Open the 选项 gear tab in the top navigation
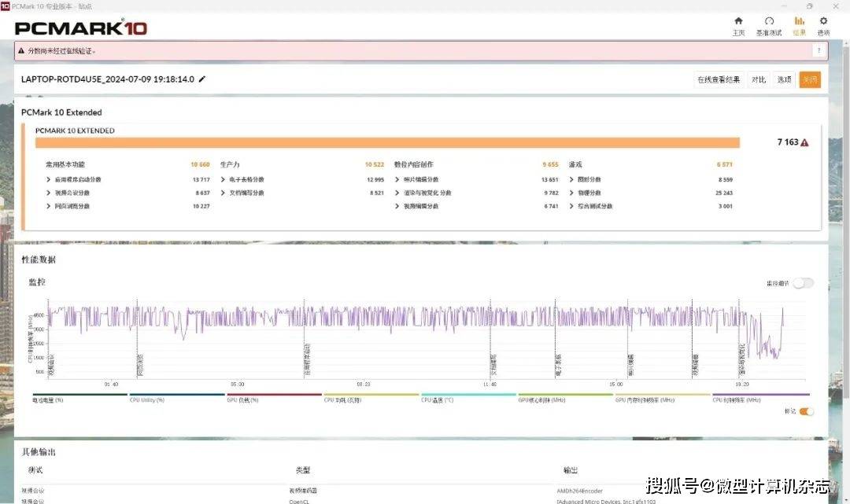Image resolution: width=850 pixels, height=504 pixels. [x=823, y=25]
